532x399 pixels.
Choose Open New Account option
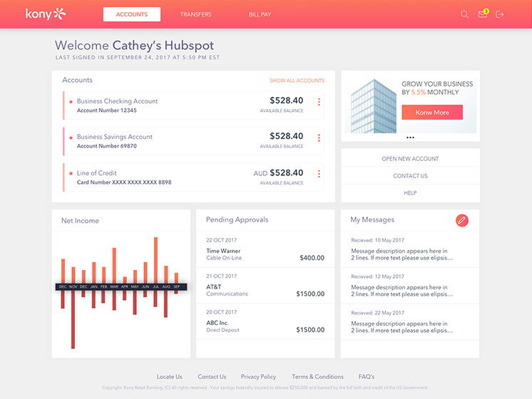click(410, 159)
